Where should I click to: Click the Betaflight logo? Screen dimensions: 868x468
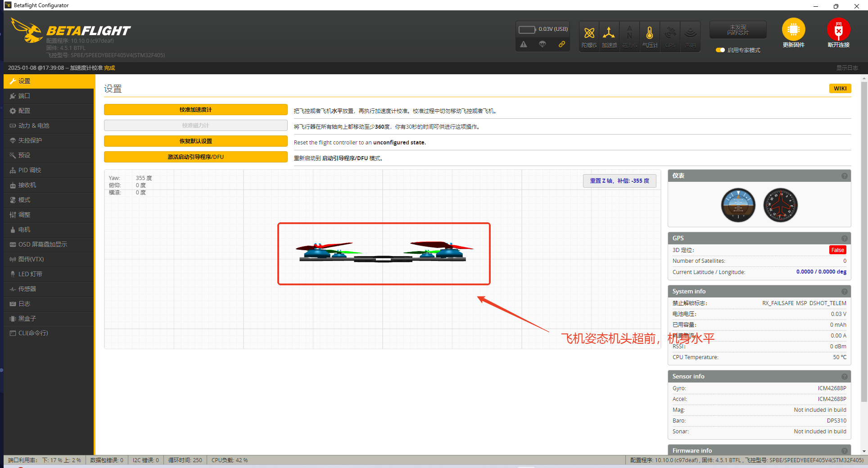[71, 31]
